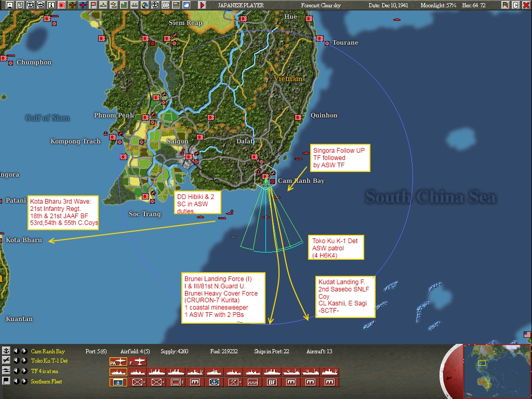Click the 'OP' operations toolbar icon
The width and height of the screenshot is (532, 399).
pyautogui.click(x=166, y=5)
